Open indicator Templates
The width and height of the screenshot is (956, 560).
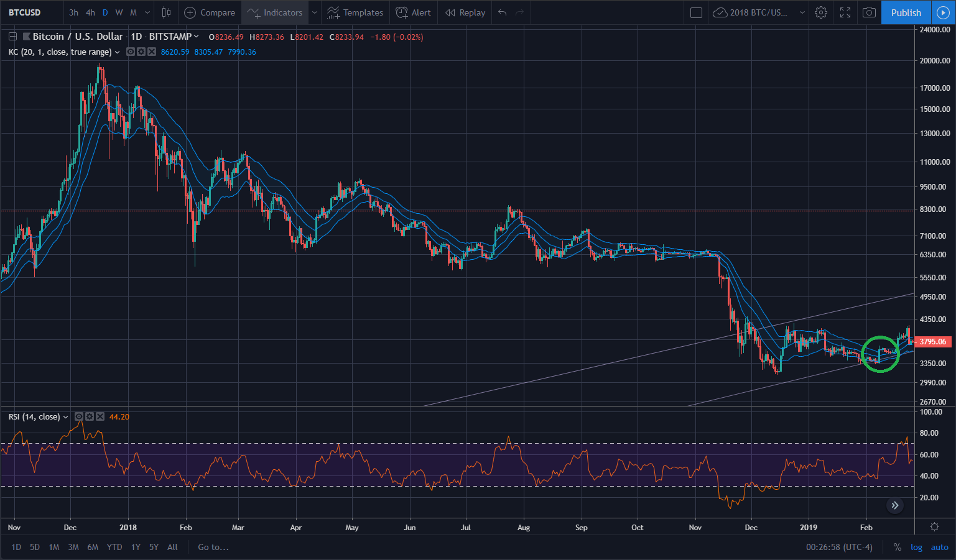tap(354, 12)
